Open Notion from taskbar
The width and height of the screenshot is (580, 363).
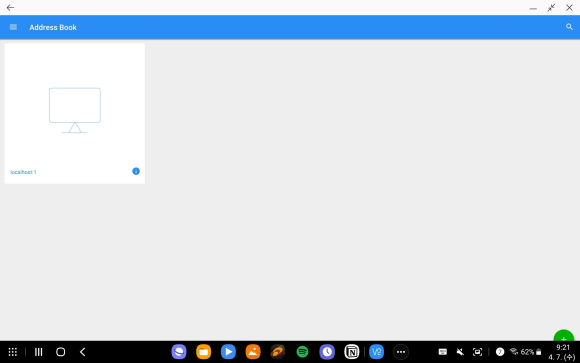pos(352,352)
